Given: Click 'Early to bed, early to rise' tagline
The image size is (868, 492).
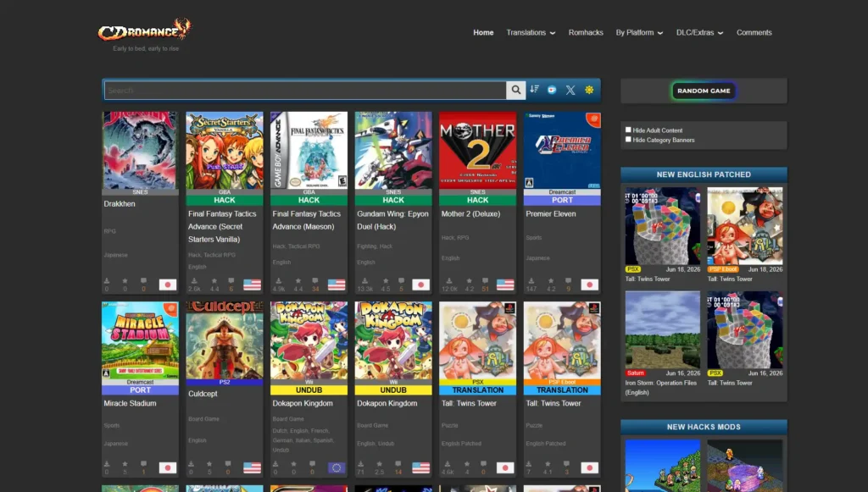Looking at the screenshot, I should (x=146, y=48).
